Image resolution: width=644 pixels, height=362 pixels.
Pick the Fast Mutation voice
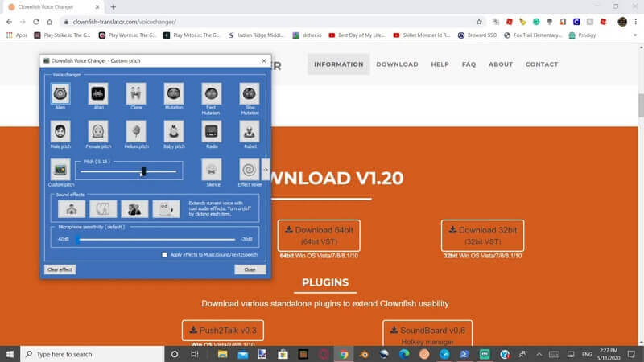click(x=212, y=93)
